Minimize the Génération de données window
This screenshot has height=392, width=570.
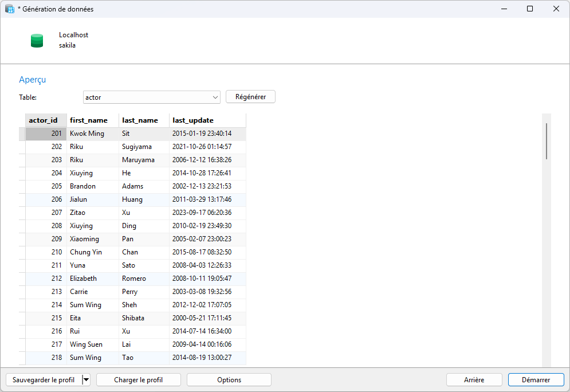(x=504, y=9)
